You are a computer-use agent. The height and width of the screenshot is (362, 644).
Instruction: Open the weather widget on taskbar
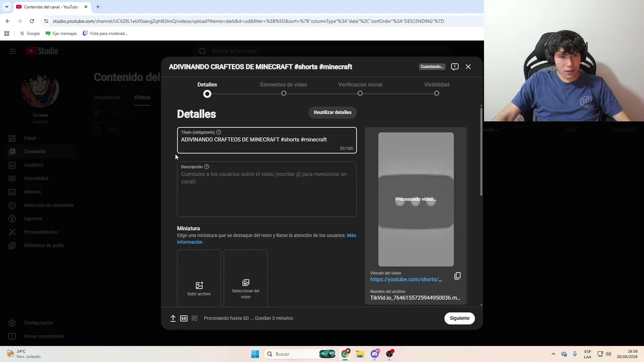pyautogui.click(x=24, y=354)
